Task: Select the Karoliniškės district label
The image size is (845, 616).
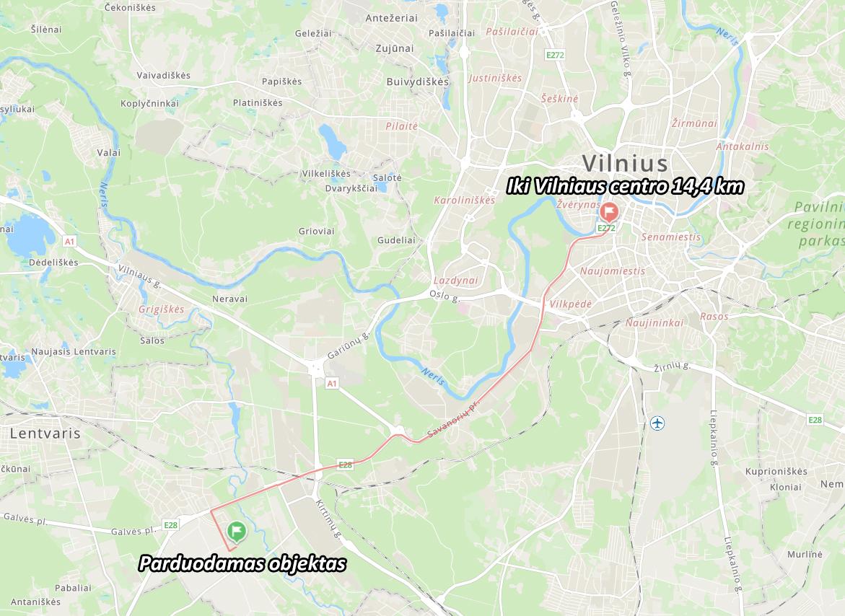Action: [x=464, y=201]
